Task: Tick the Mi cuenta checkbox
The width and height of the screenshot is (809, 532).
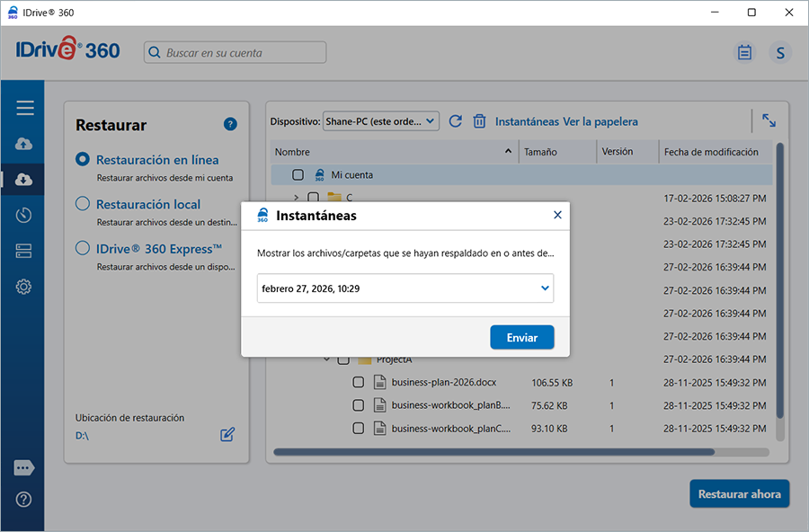Action: point(298,175)
